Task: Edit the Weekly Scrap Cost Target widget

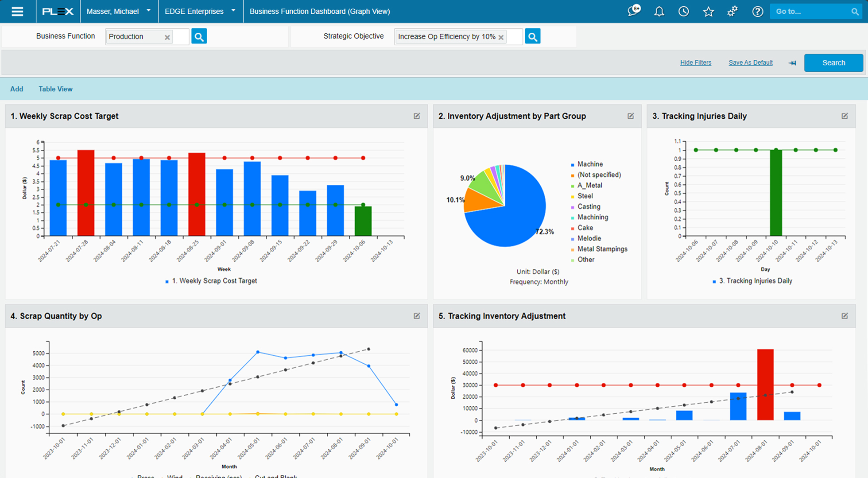Action: [417, 116]
